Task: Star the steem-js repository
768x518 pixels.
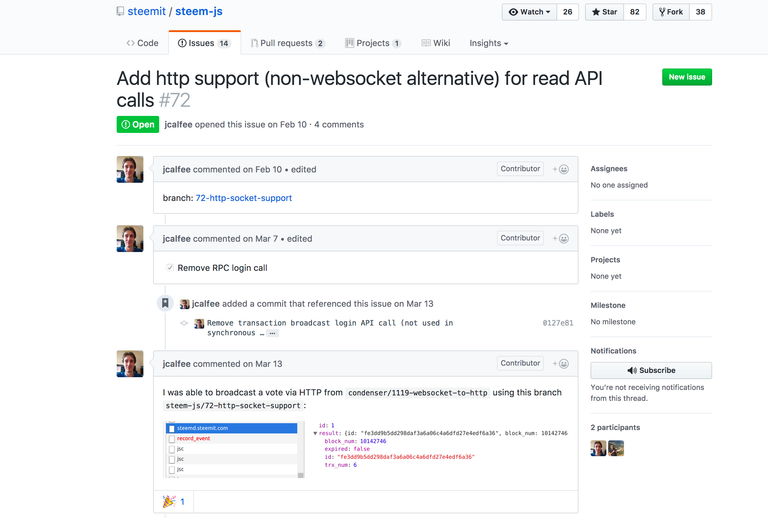Action: [604, 12]
